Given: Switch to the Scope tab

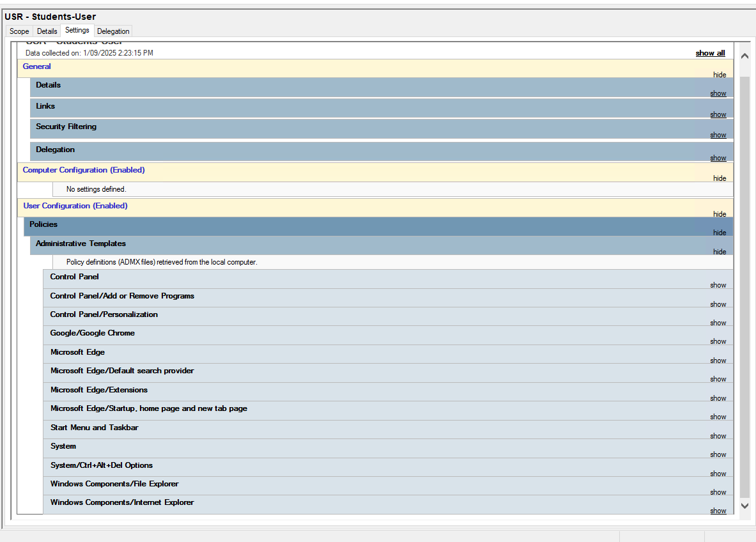Looking at the screenshot, I should coord(19,31).
